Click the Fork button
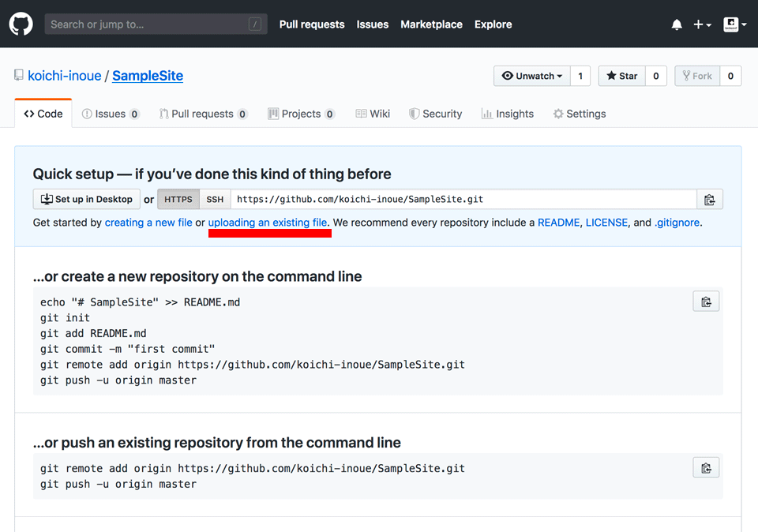This screenshot has width=758, height=532. point(697,76)
